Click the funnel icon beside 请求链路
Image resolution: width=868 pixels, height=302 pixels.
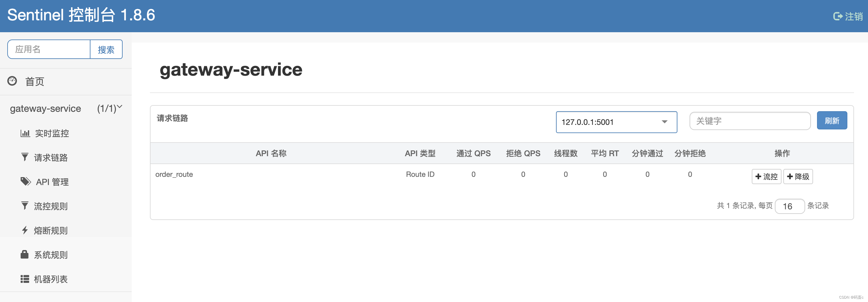point(25,157)
